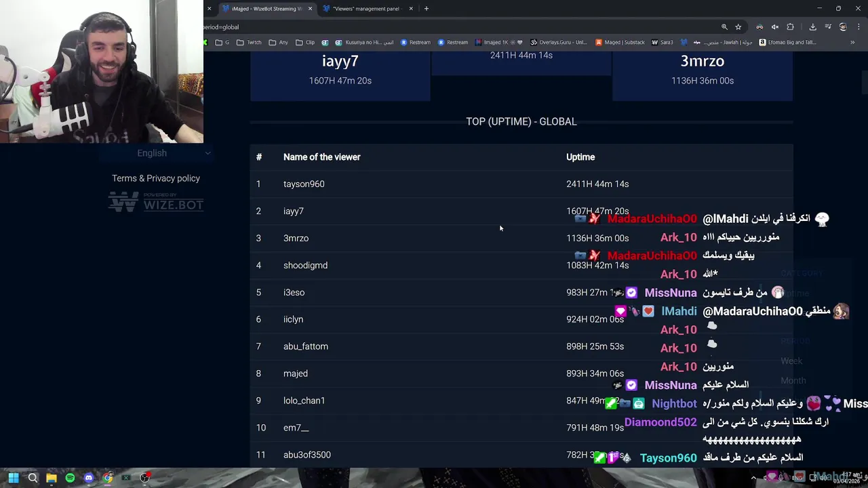This screenshot has height=488, width=868.
Task: Open the Overlays.Guru bookmark
Action: click(559, 42)
